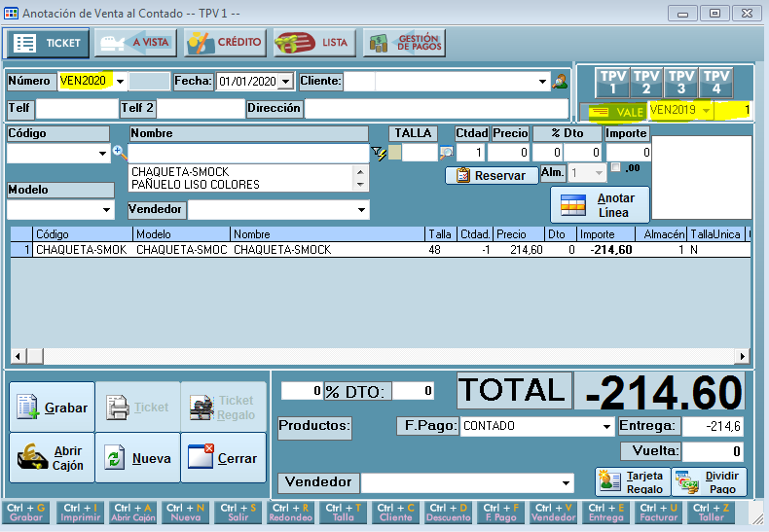
Task: Click Anotar Línea button
Action: click(601, 205)
